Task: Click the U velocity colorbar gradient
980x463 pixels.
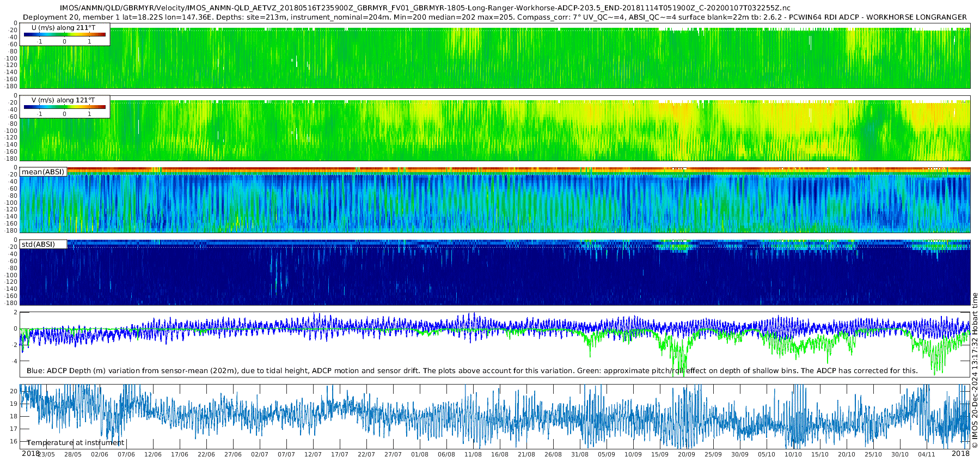Action: point(65,34)
